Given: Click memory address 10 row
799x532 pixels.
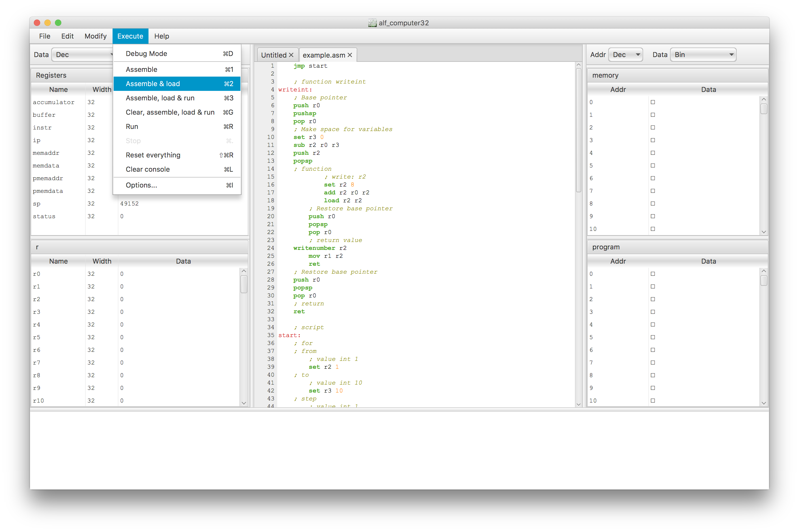Looking at the screenshot, I should 673,229.
